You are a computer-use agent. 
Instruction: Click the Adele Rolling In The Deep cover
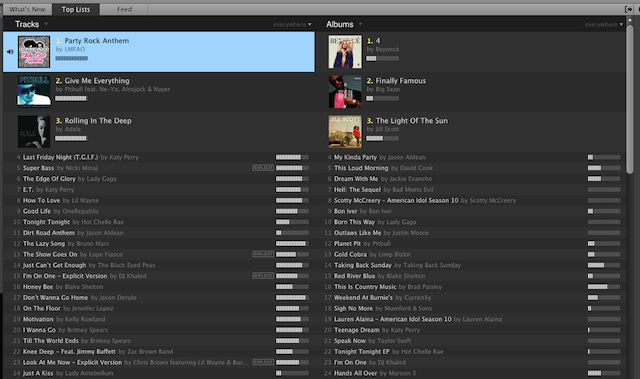tap(34, 131)
